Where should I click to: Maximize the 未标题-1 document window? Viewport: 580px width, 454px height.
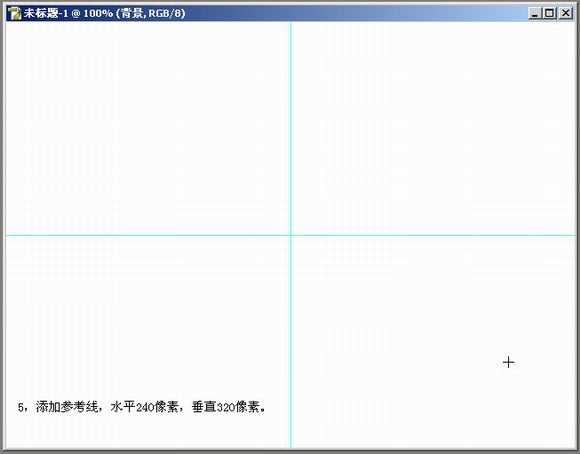pyautogui.click(x=550, y=13)
